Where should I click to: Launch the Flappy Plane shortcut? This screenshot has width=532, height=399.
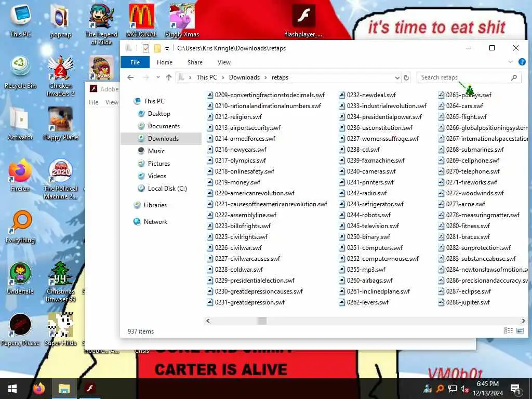point(60,124)
